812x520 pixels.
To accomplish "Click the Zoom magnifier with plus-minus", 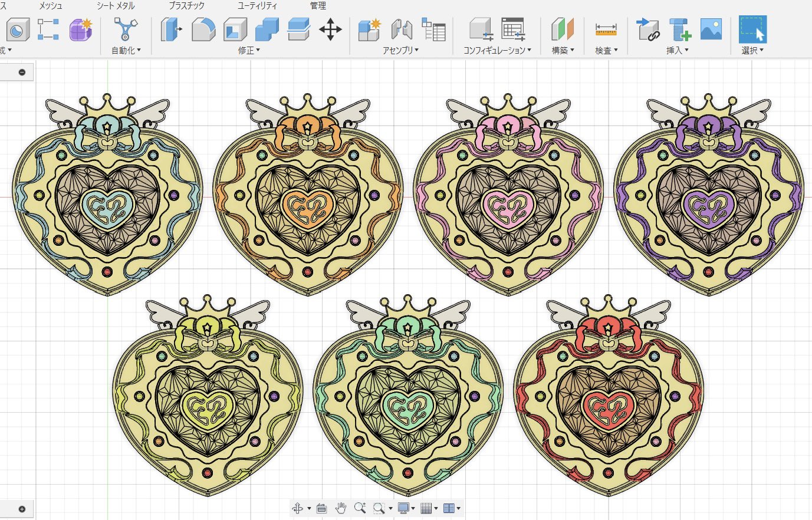I will [360, 508].
